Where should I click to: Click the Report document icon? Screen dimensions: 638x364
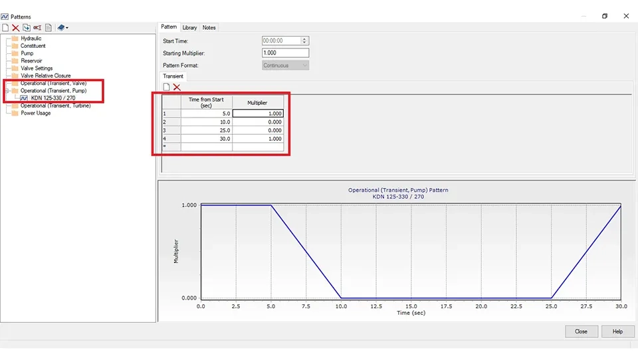tap(49, 27)
